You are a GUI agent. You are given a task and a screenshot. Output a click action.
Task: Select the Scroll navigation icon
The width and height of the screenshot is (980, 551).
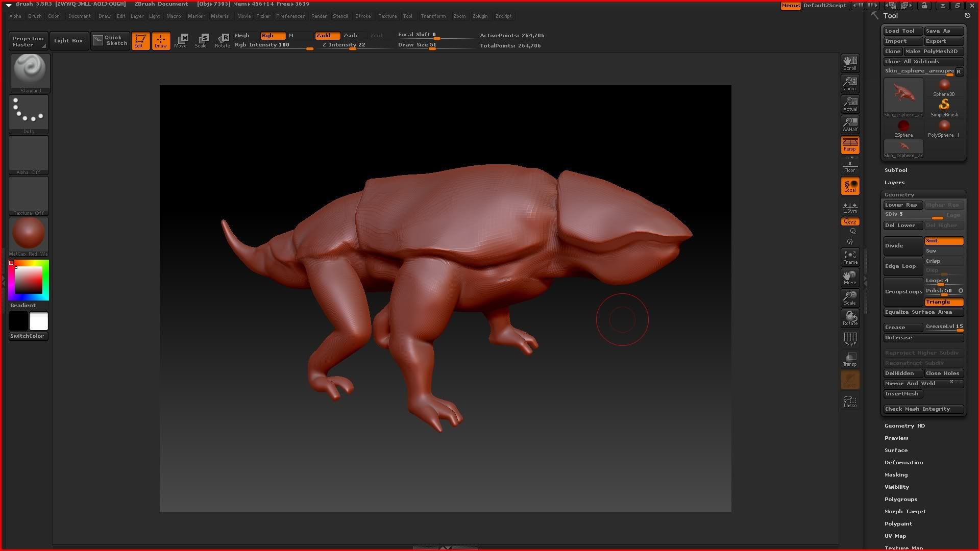pos(850,63)
